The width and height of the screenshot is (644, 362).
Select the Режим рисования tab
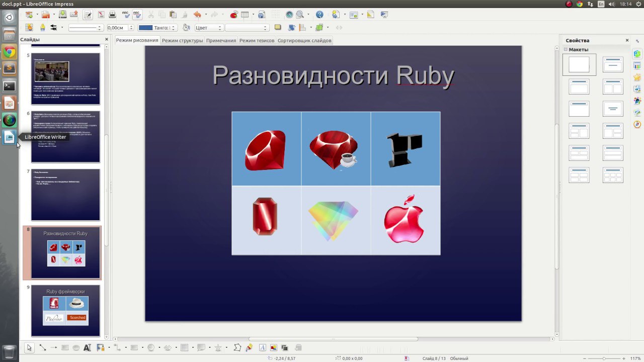pos(137,40)
